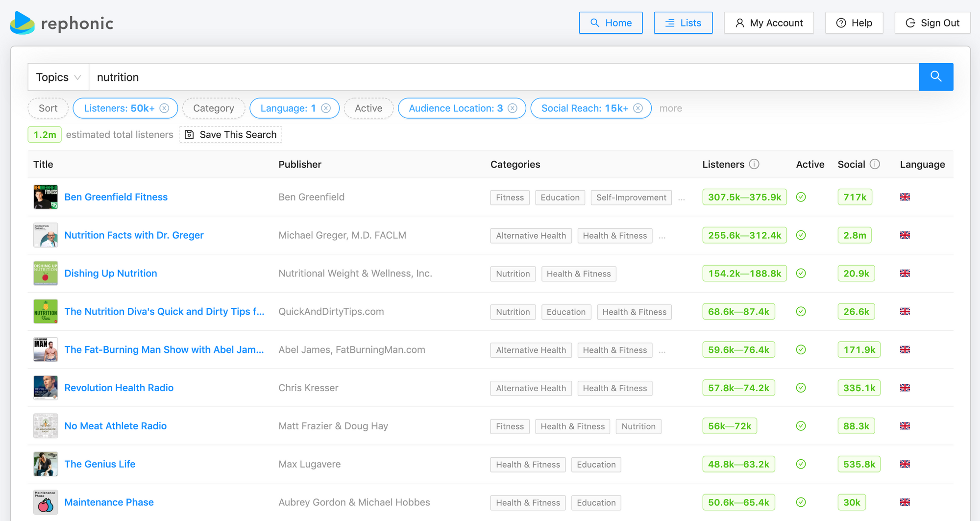980x521 pixels.
Task: Click Sign Out
Action: pyautogui.click(x=932, y=23)
